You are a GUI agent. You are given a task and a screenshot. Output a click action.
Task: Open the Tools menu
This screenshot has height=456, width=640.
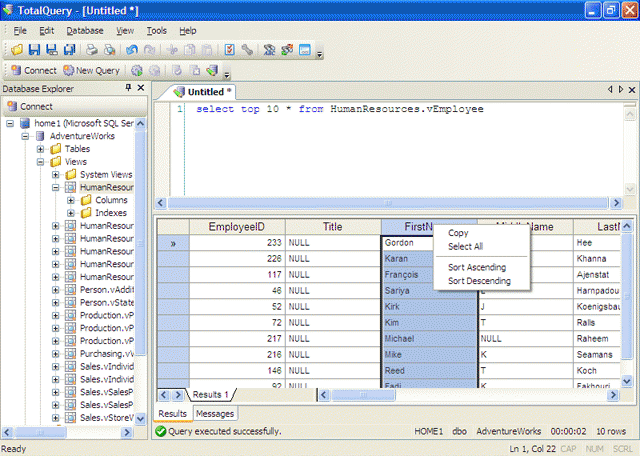157,31
